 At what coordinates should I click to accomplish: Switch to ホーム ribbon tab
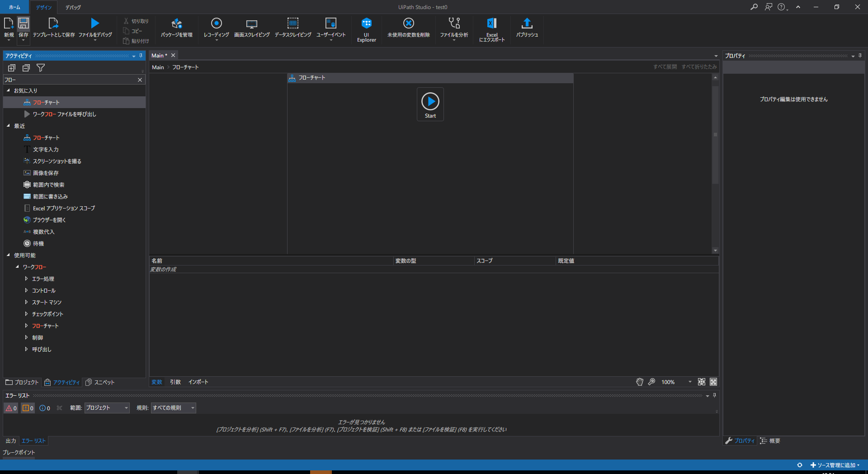click(x=14, y=7)
